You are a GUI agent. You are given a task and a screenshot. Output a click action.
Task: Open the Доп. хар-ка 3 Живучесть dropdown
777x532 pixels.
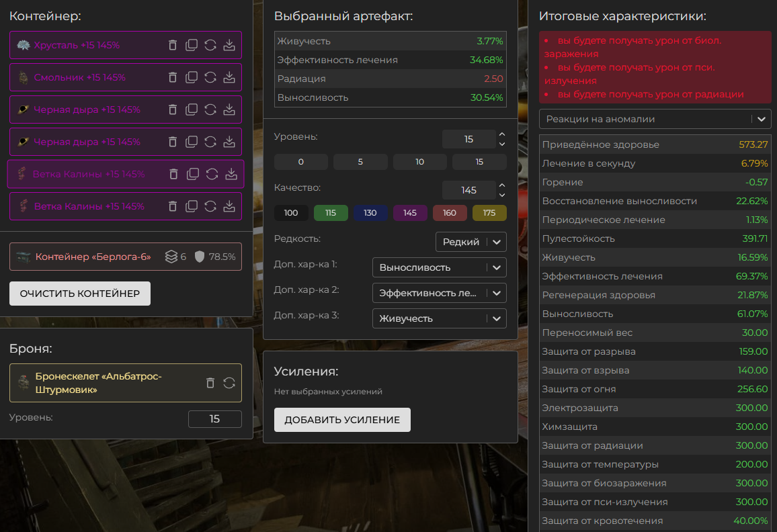[439, 318]
